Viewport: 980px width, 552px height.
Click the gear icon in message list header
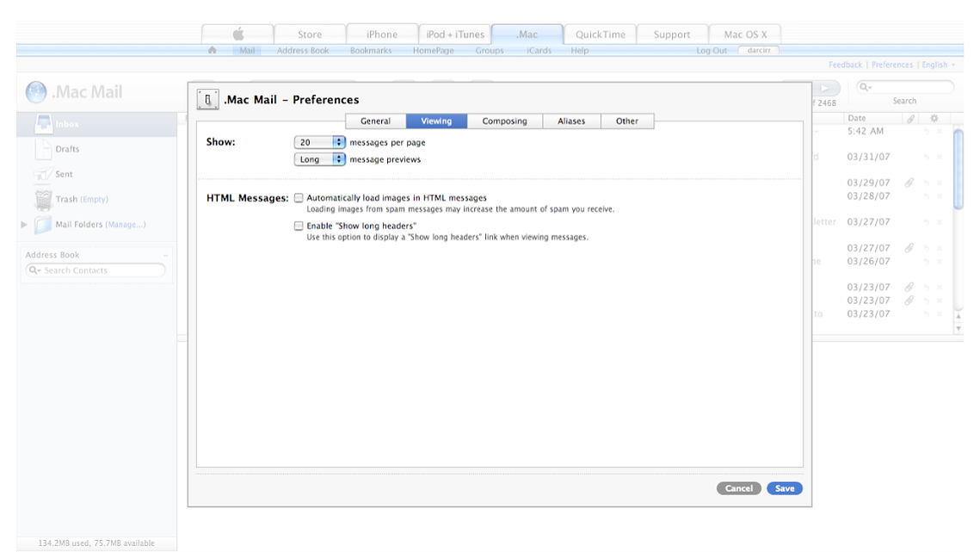click(x=934, y=118)
